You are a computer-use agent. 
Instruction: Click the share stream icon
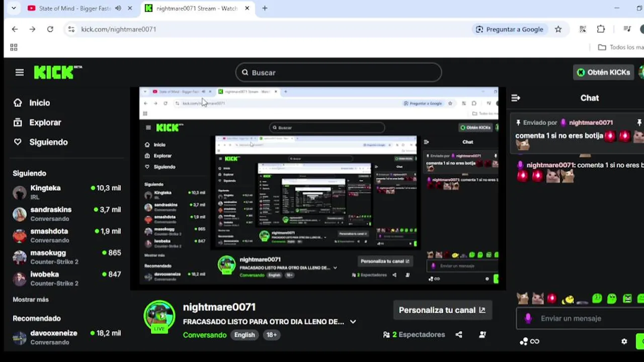[x=459, y=334]
